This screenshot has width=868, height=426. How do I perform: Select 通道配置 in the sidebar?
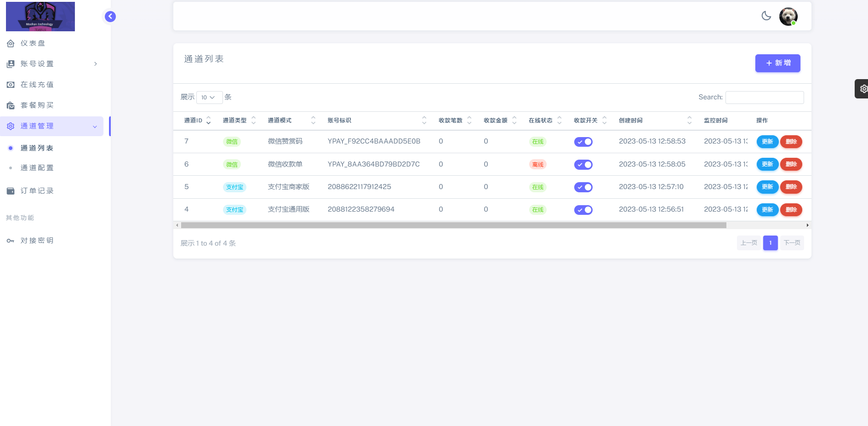click(37, 168)
